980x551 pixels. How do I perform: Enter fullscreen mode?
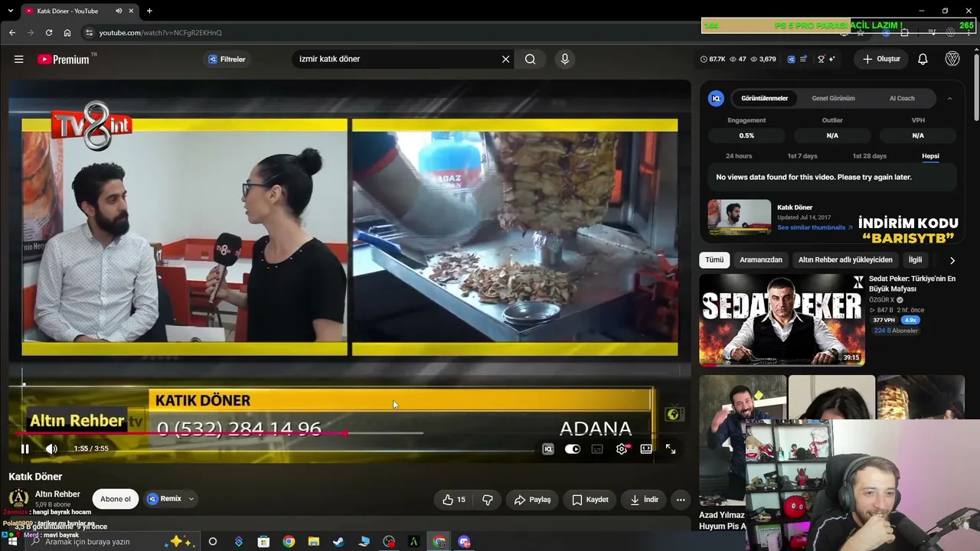pos(671,449)
